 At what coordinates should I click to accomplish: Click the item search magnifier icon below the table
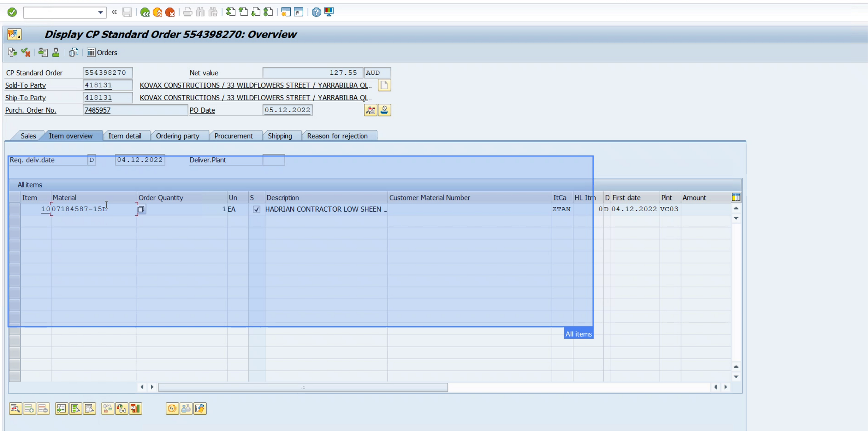[15, 408]
